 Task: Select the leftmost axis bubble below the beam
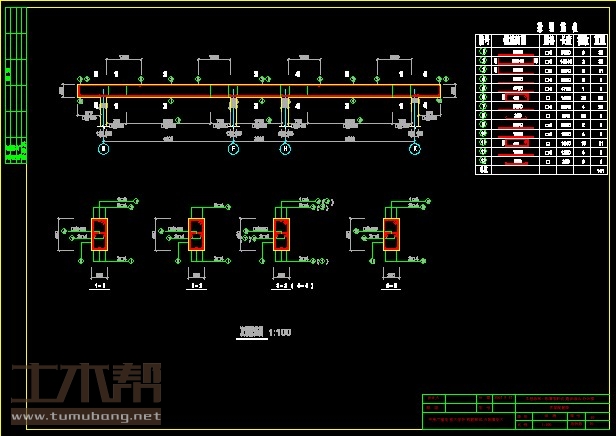(x=103, y=148)
